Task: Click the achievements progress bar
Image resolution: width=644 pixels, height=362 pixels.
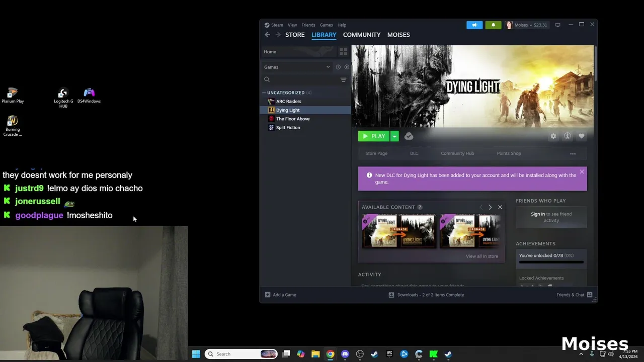Action: pos(551,262)
